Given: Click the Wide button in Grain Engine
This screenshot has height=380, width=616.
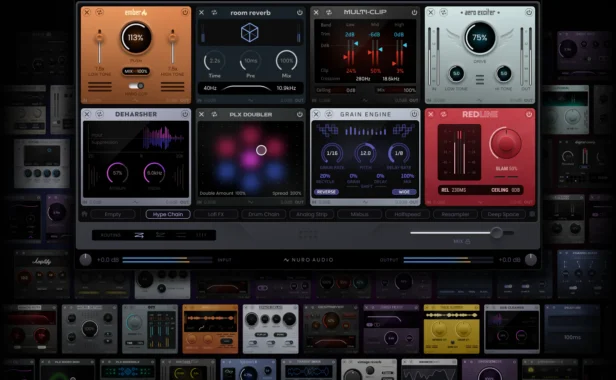Looking at the screenshot, I should pos(404,192).
